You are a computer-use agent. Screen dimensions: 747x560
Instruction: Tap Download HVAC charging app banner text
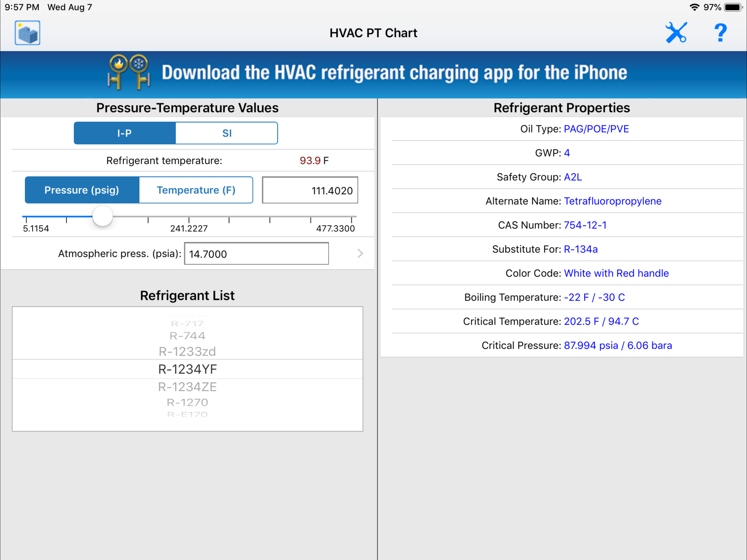pyautogui.click(x=394, y=73)
